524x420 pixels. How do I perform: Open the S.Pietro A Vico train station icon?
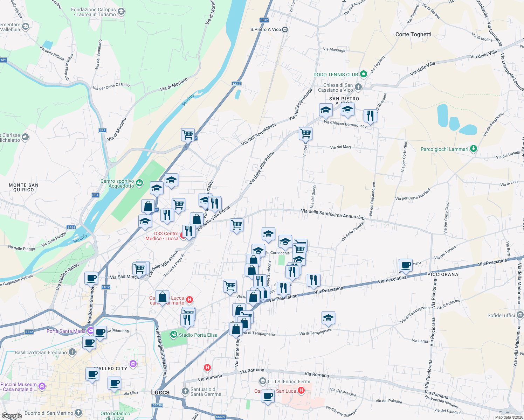285,29
